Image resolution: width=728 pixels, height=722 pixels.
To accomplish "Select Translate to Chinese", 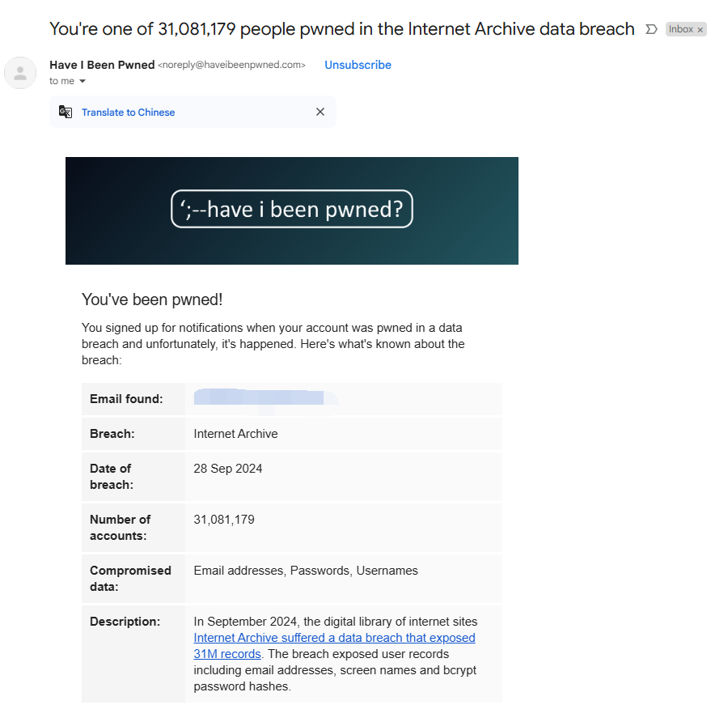I will coord(128,113).
